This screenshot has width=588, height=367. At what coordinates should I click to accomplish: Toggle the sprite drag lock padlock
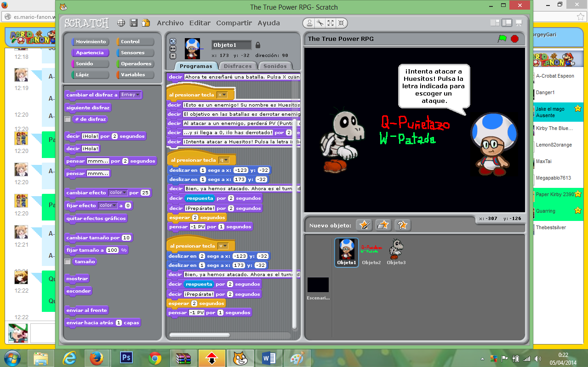pos(258,45)
